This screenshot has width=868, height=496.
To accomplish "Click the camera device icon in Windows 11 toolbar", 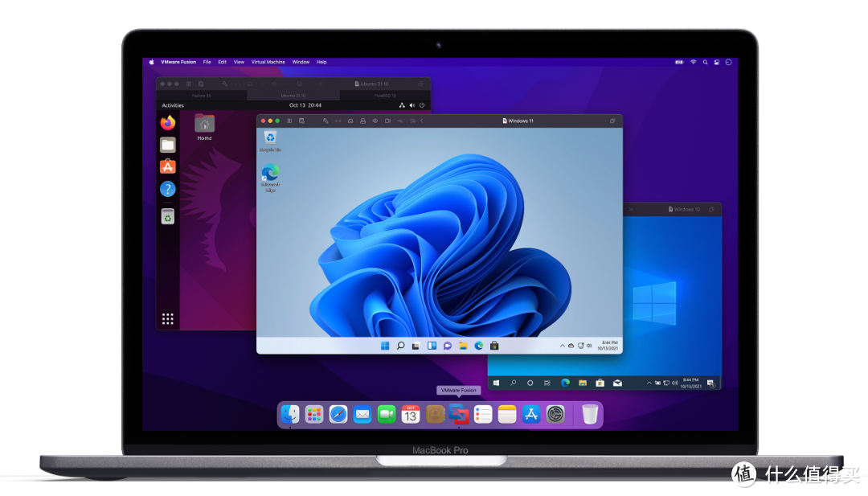I will click(x=387, y=121).
